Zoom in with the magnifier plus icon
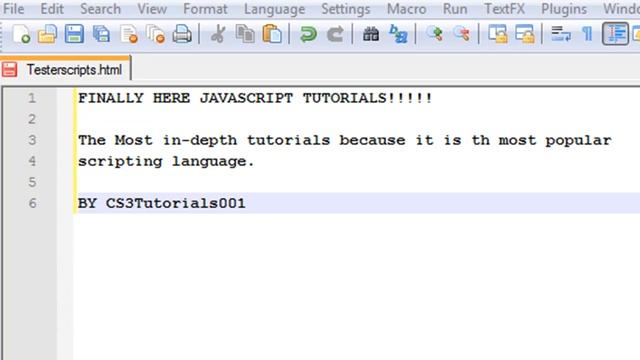 point(434,34)
